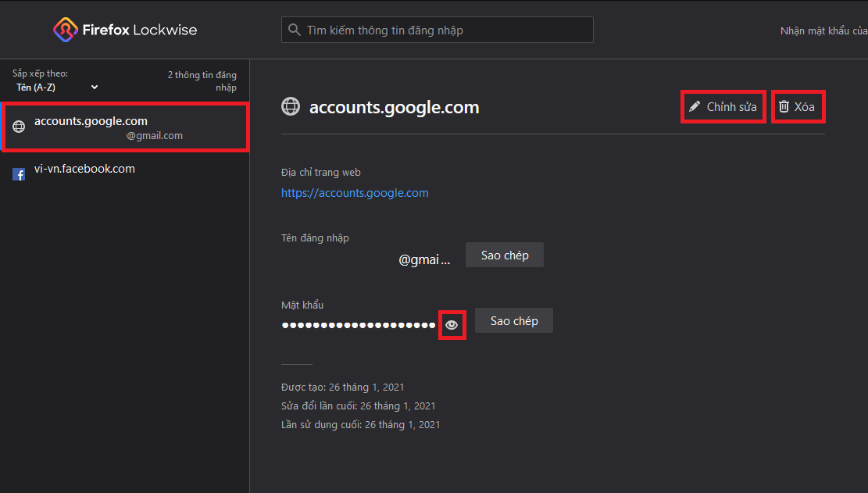This screenshot has height=493, width=868.
Task: Copy username with Sao chép button
Action: pos(504,255)
